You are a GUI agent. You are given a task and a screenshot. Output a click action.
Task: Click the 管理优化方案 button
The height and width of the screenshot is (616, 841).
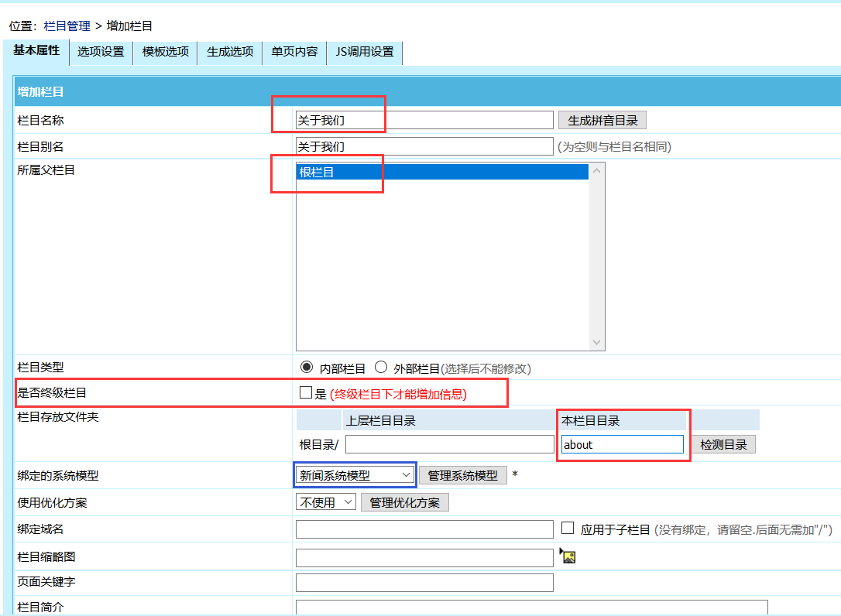click(404, 503)
